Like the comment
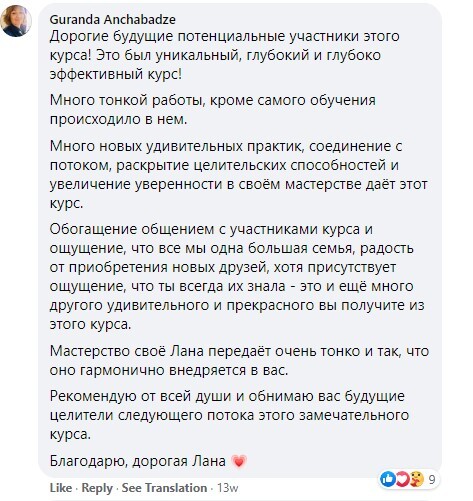The image size is (473, 501). pyautogui.click(x=61, y=488)
